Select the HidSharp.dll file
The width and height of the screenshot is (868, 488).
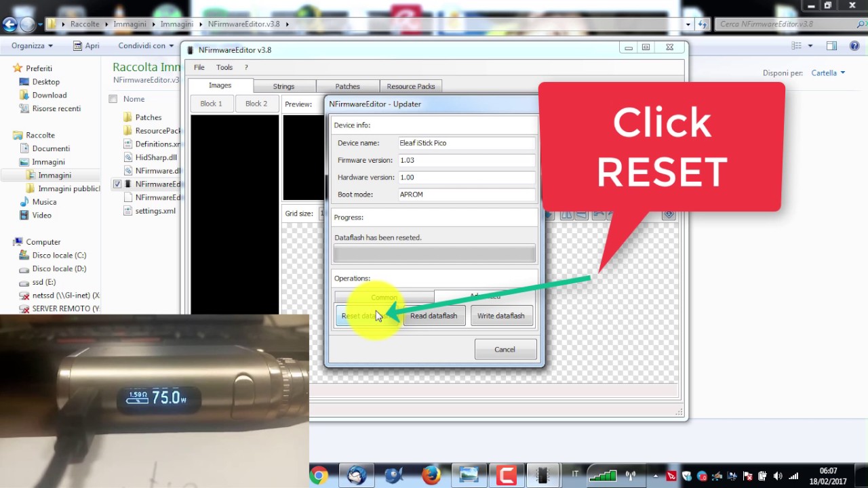point(156,157)
